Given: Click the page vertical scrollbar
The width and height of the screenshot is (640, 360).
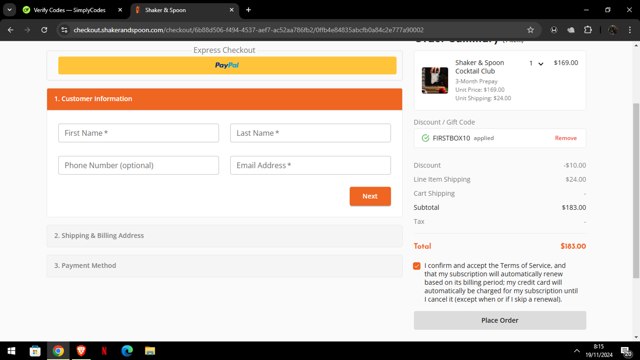Looking at the screenshot, I should (636, 190).
